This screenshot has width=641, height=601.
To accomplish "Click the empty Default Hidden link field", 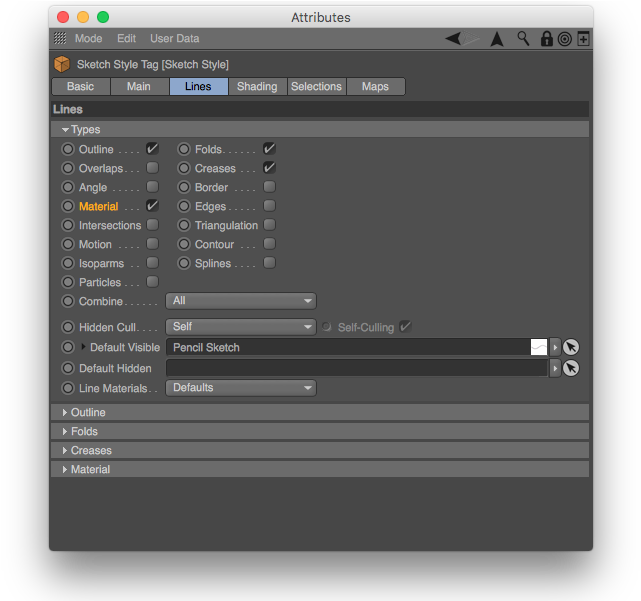I will [x=356, y=368].
